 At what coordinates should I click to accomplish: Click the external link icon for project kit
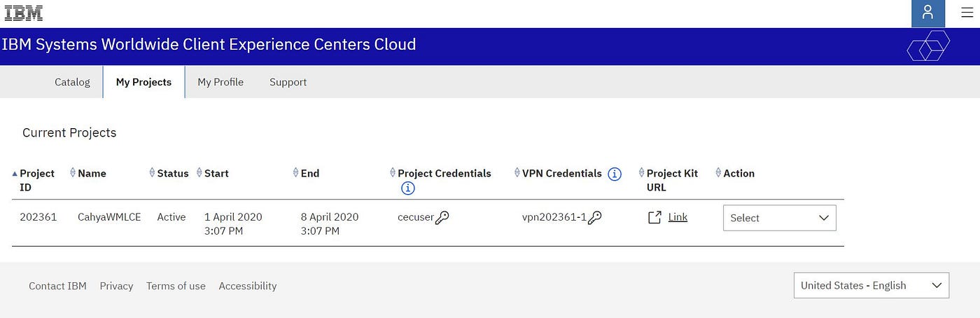(x=654, y=218)
